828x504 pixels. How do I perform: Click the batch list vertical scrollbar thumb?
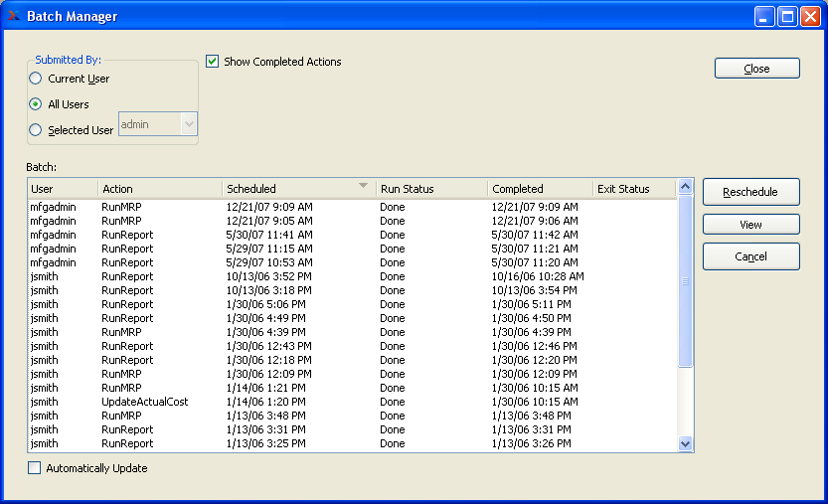click(685, 281)
